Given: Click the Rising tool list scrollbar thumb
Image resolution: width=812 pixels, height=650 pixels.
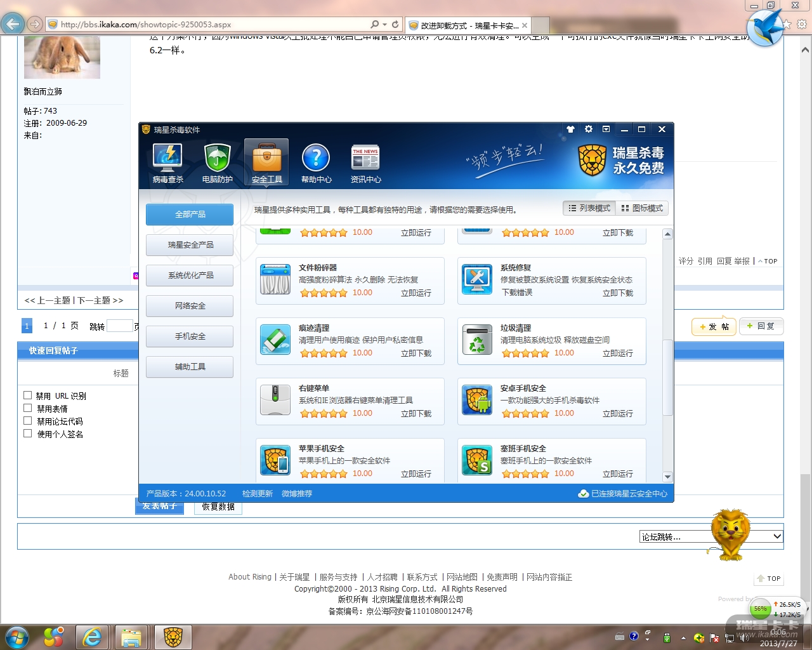Looking at the screenshot, I should pyautogui.click(x=667, y=378).
